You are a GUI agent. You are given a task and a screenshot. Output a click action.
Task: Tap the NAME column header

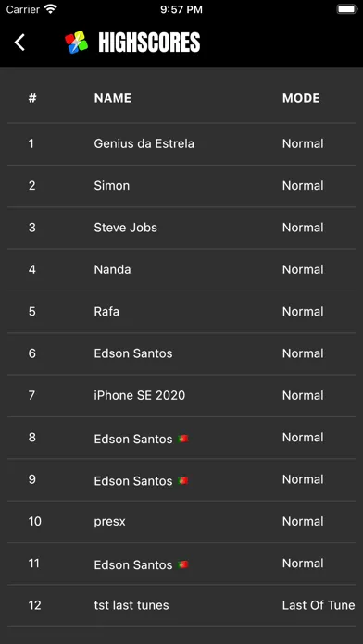click(x=113, y=98)
